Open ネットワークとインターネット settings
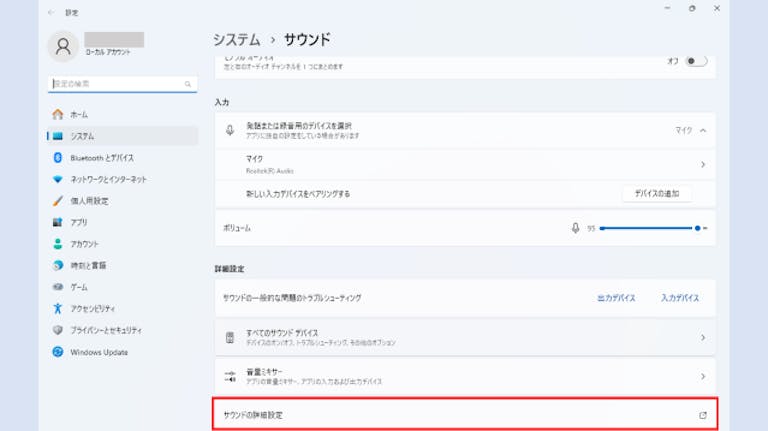 [x=122, y=179]
